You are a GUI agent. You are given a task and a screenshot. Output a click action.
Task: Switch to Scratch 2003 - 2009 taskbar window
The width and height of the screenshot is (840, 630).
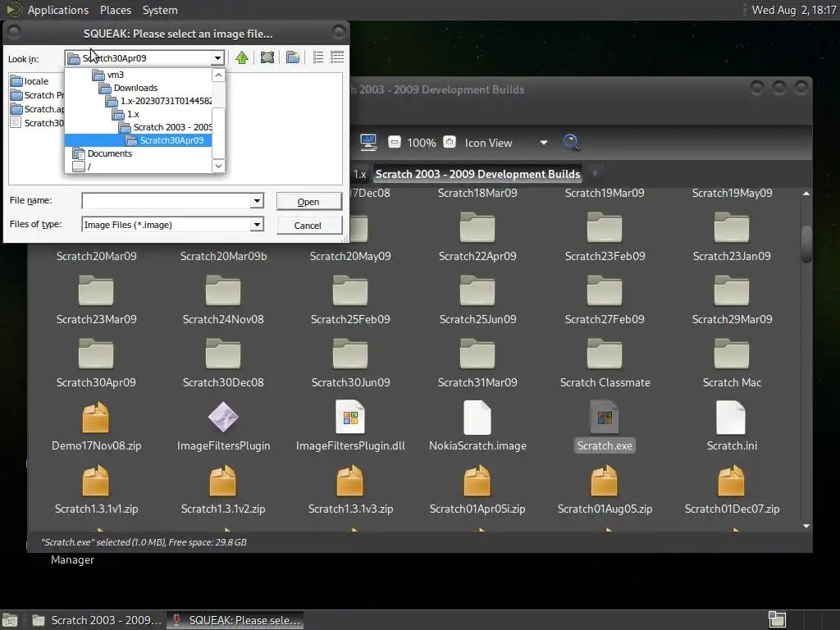pyautogui.click(x=97, y=620)
